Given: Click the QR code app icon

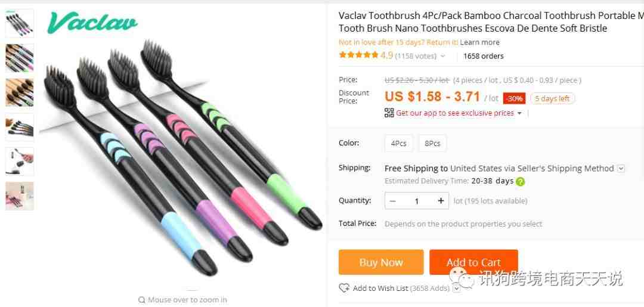Looking at the screenshot, I should click(389, 113).
